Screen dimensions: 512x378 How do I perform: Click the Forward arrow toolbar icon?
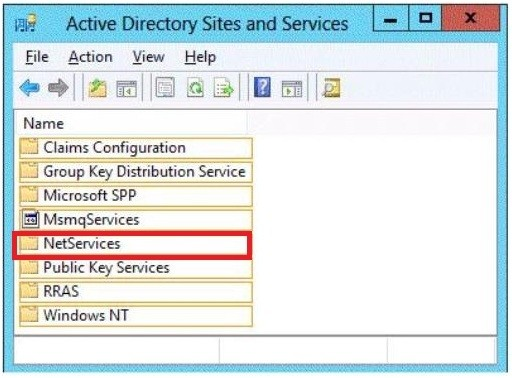tap(58, 88)
